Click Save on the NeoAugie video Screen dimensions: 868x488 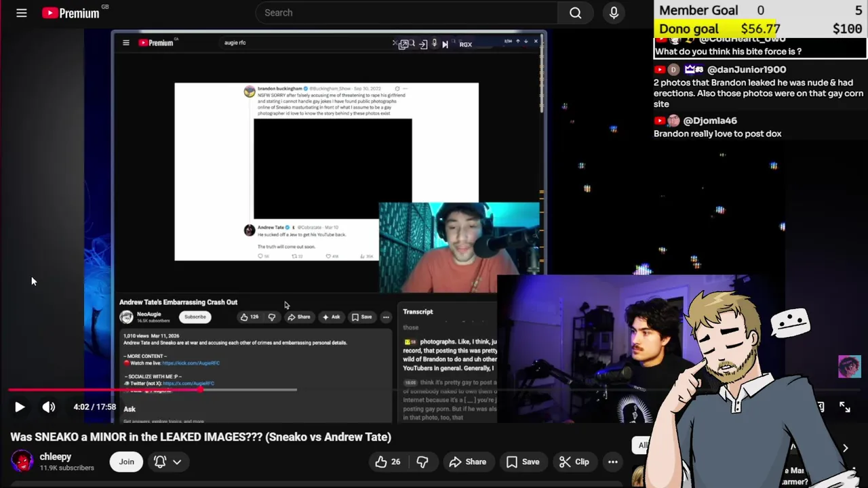click(361, 317)
